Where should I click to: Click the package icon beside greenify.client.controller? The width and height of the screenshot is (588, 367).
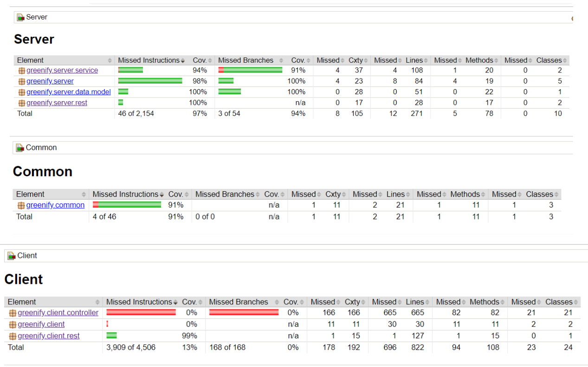click(13, 313)
